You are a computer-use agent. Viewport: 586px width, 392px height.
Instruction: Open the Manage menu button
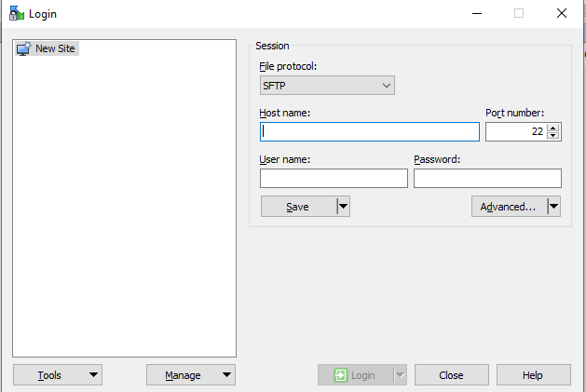191,375
